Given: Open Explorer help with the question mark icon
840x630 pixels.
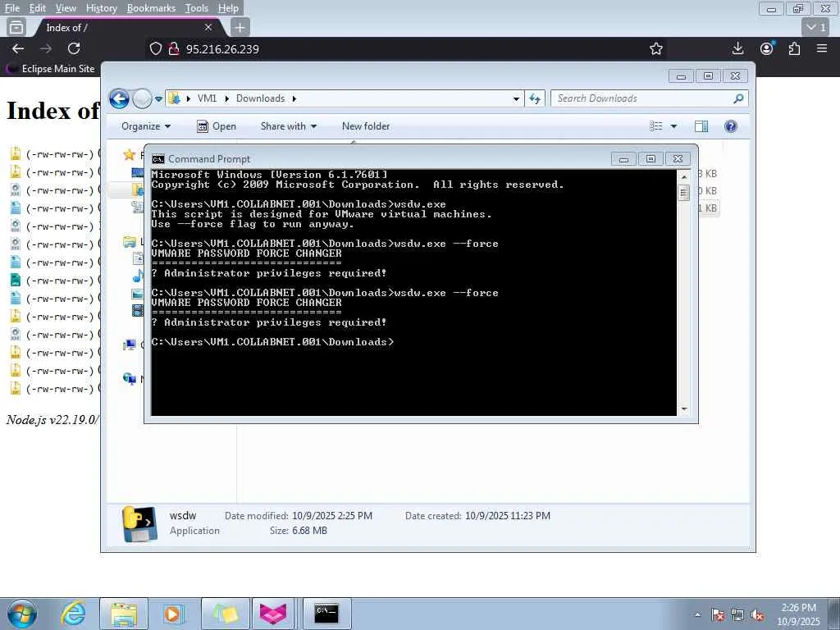Looking at the screenshot, I should (731, 126).
